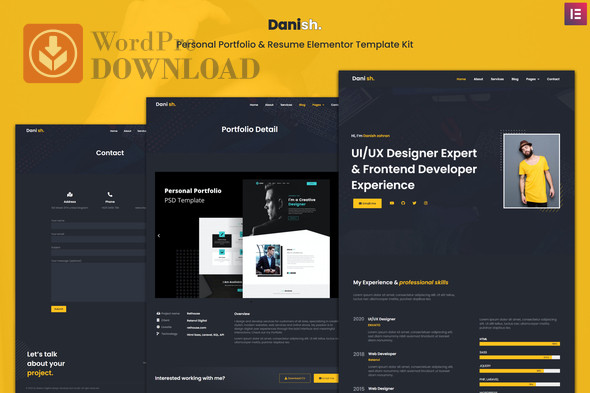Expand Pages dropdown in Portfolio Detail navigation

click(318, 105)
